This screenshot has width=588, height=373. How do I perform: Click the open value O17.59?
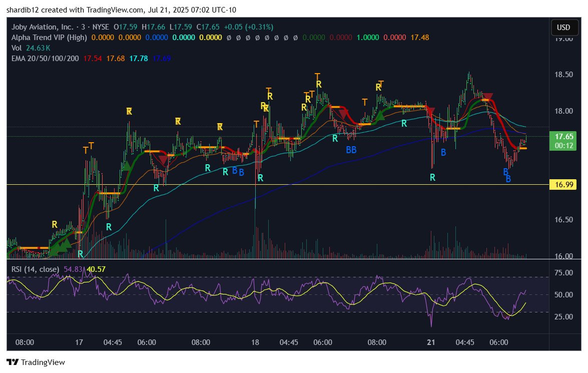click(x=125, y=27)
